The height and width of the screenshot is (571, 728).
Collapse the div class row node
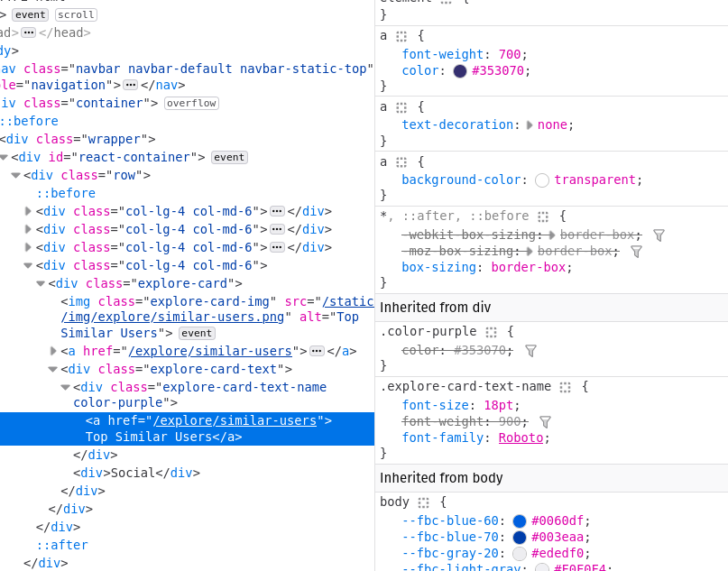[16, 175]
